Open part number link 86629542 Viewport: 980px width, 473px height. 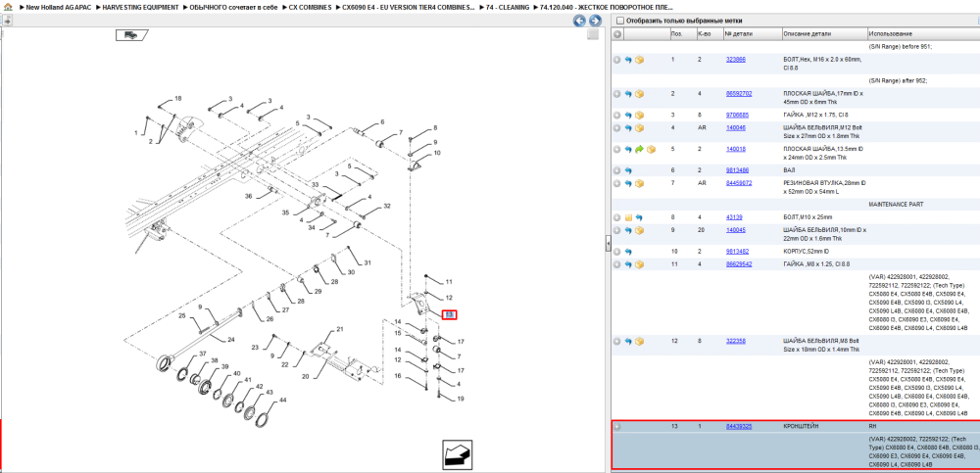pos(739,263)
